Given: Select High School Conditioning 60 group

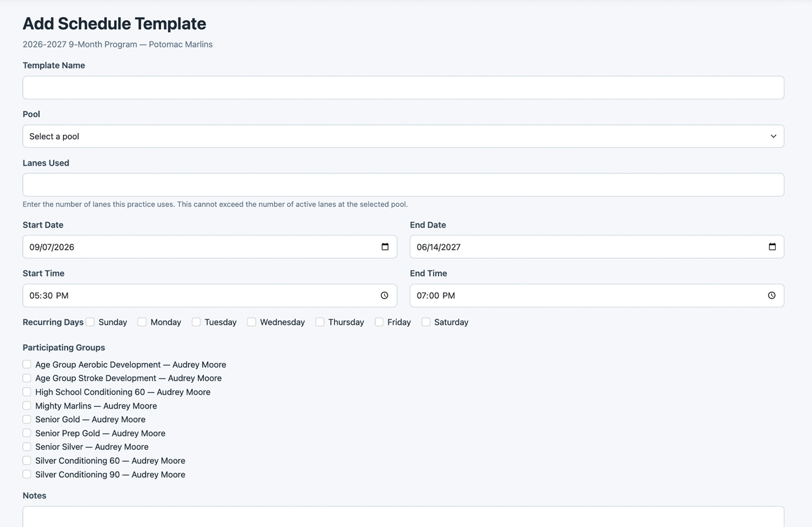Looking at the screenshot, I should [x=27, y=392].
